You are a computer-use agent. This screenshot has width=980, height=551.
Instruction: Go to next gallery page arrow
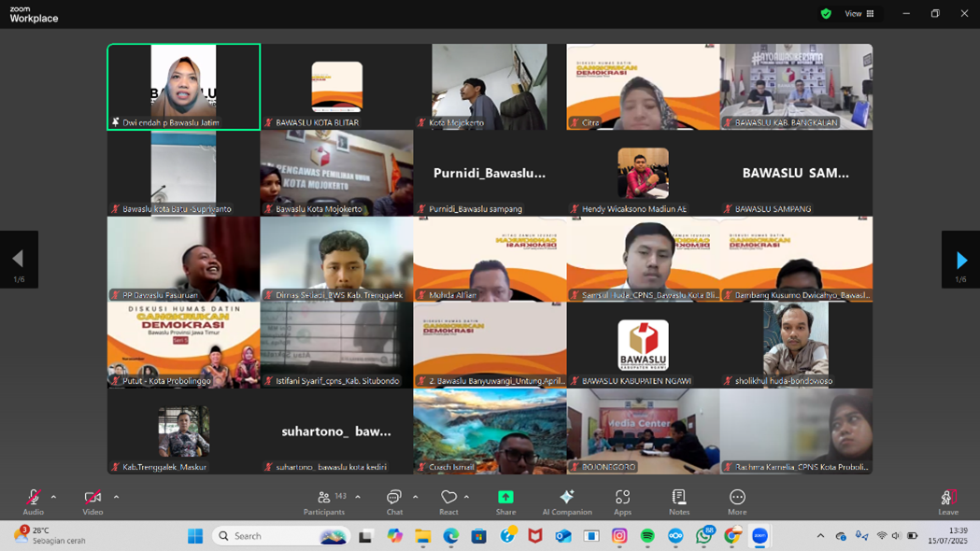click(x=960, y=260)
